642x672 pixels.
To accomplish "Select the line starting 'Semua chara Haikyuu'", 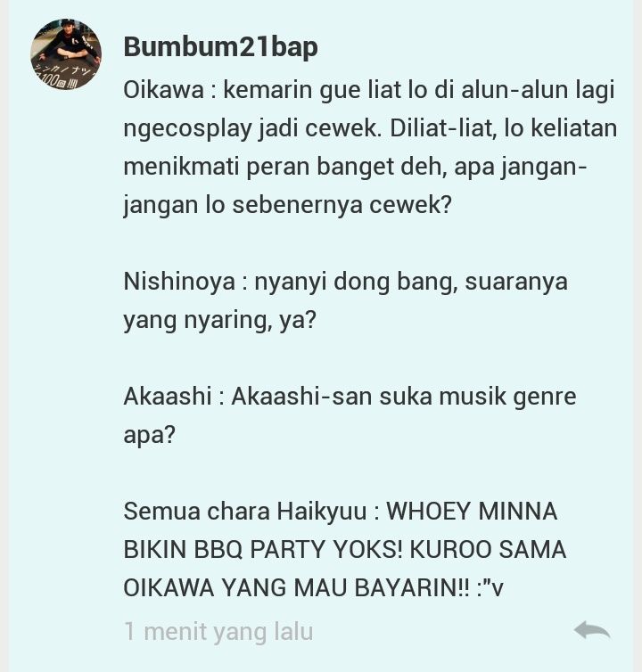I will pos(340,512).
